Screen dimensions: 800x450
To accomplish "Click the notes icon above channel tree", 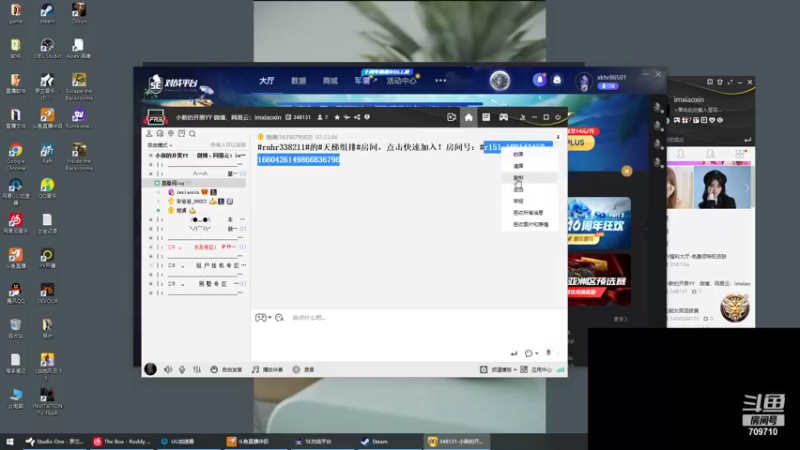I will coord(182,134).
